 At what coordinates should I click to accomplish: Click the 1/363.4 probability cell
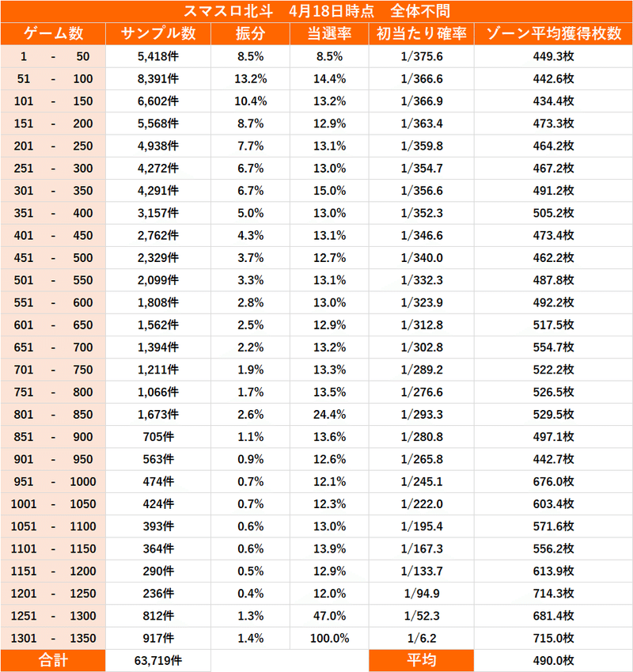[x=422, y=123]
